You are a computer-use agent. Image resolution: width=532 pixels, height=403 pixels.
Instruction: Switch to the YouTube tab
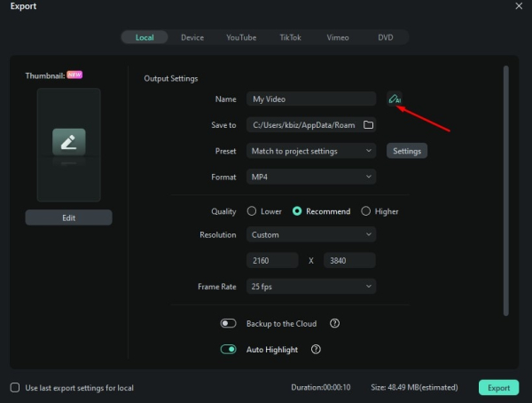(241, 37)
